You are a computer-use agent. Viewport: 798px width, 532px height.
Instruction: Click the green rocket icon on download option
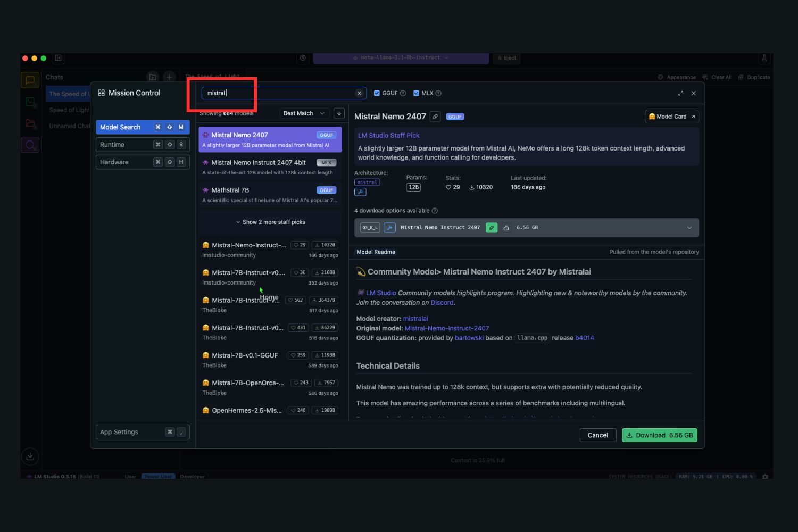(x=492, y=228)
